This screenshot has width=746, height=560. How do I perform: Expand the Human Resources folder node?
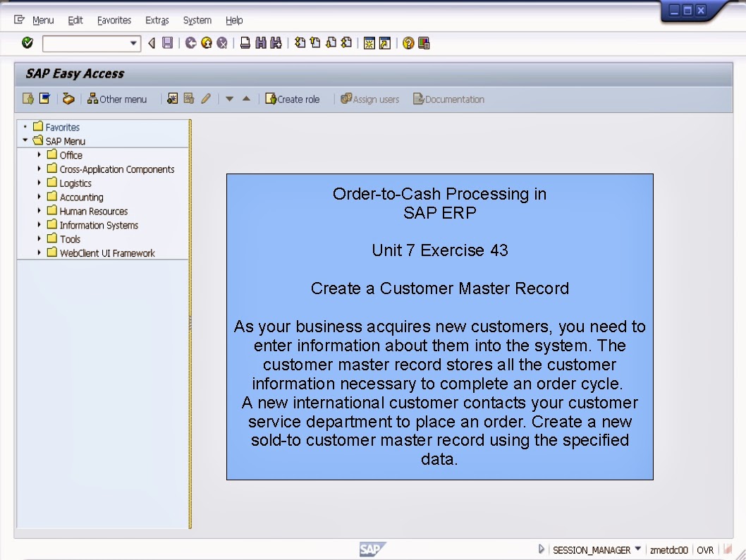tap(39, 210)
